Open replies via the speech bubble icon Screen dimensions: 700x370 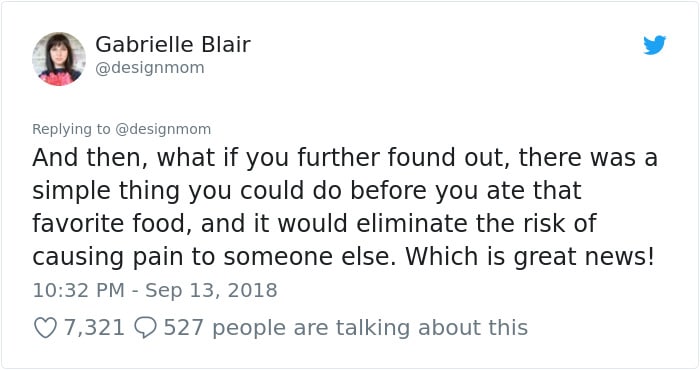pos(146,328)
